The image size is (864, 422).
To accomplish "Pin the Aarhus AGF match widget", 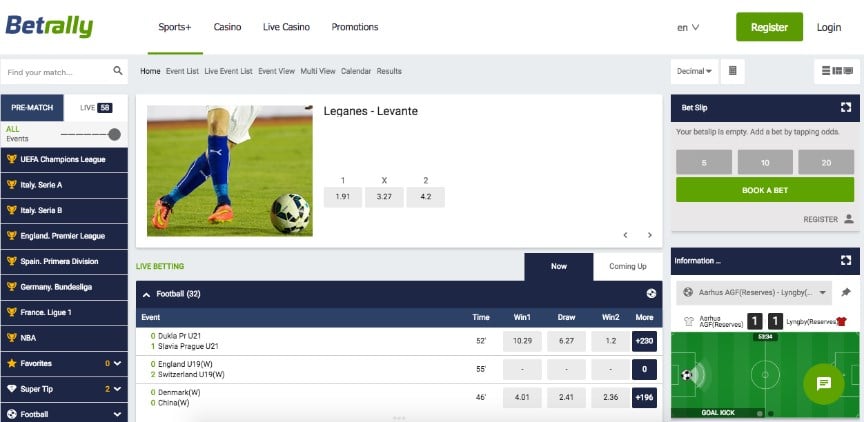I will (x=846, y=293).
